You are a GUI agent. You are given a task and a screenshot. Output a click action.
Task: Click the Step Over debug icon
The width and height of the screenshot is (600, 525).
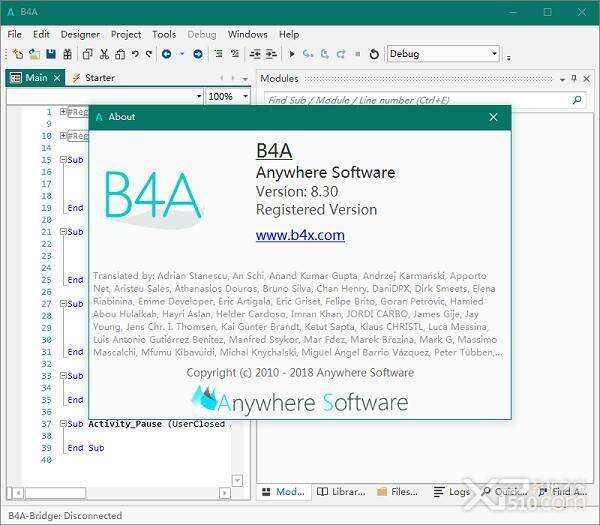324,54
